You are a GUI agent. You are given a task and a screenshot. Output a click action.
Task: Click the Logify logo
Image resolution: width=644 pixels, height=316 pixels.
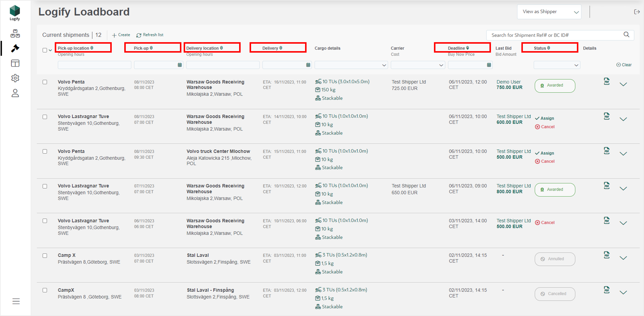[x=15, y=13]
